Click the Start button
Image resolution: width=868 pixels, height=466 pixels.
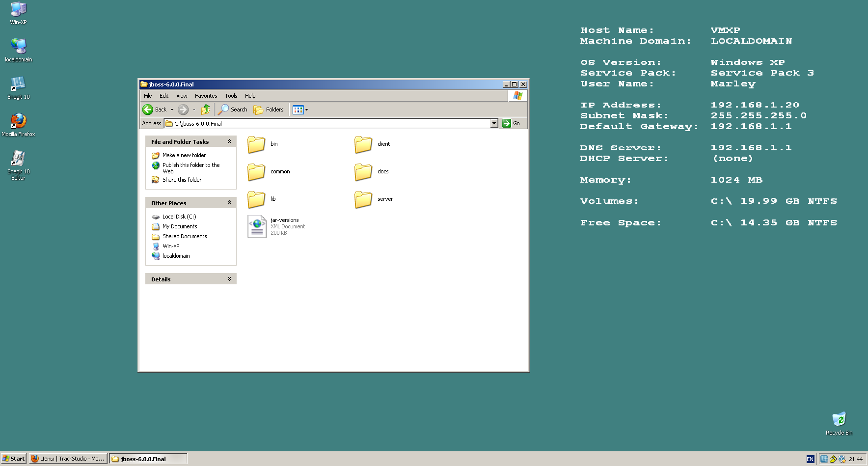click(12, 459)
